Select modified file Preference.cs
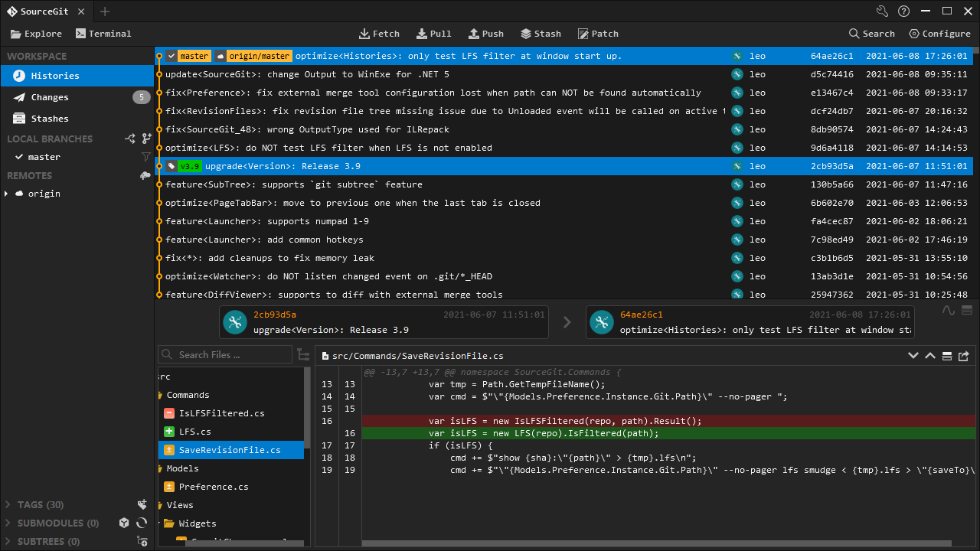Image resolution: width=980 pixels, height=551 pixels. [x=231, y=487]
